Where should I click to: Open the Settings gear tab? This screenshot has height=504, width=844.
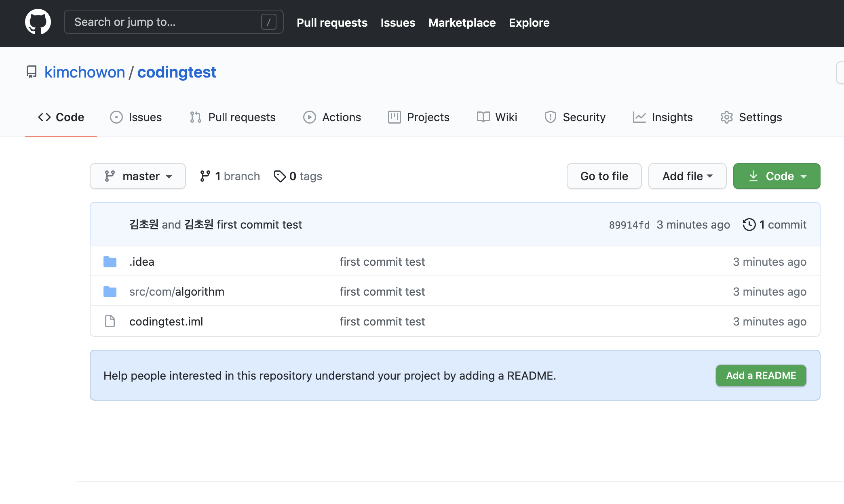point(751,117)
